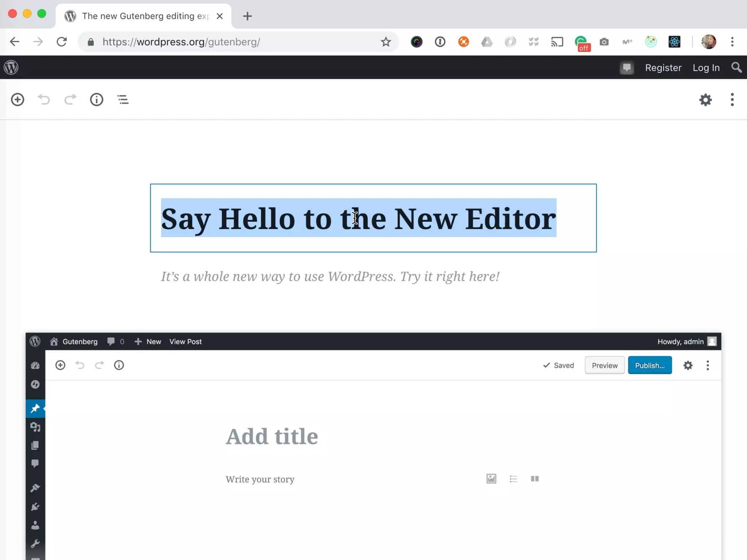The height and width of the screenshot is (560, 747).
Task: Open Block navigation list icon
Action: pyautogui.click(x=123, y=100)
